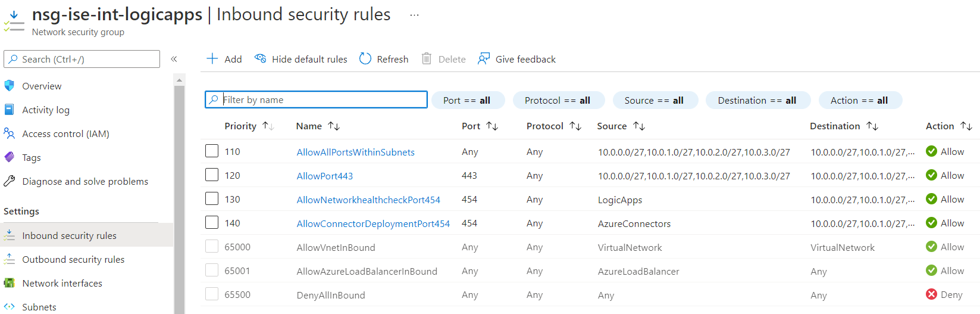The image size is (980, 314).
Task: Click the Overview shield icon
Action: [x=10, y=86]
